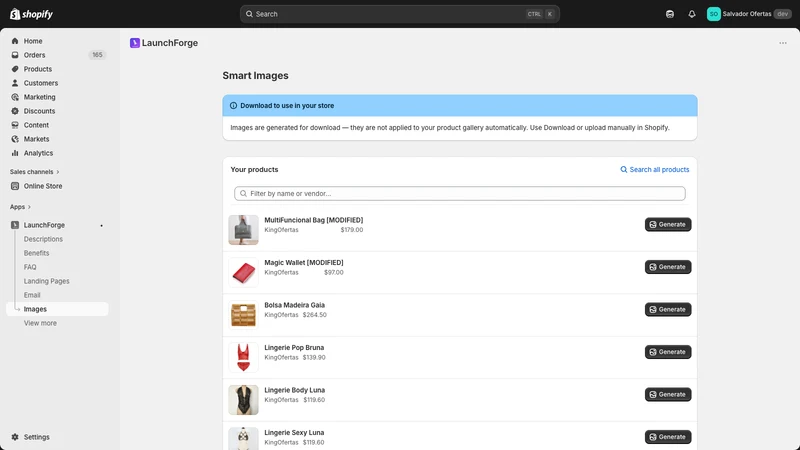The width and height of the screenshot is (800, 450).
Task: Focus the top Search bar
Action: pyautogui.click(x=399, y=14)
